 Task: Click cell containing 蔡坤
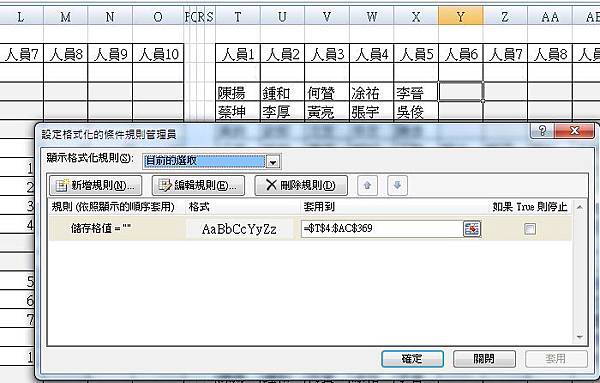pyautogui.click(x=238, y=111)
